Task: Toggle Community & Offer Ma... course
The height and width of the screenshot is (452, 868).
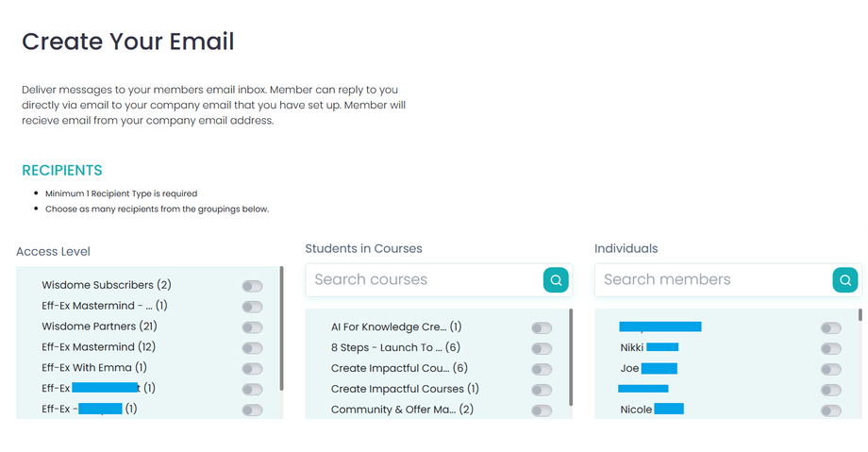Action: tap(542, 410)
